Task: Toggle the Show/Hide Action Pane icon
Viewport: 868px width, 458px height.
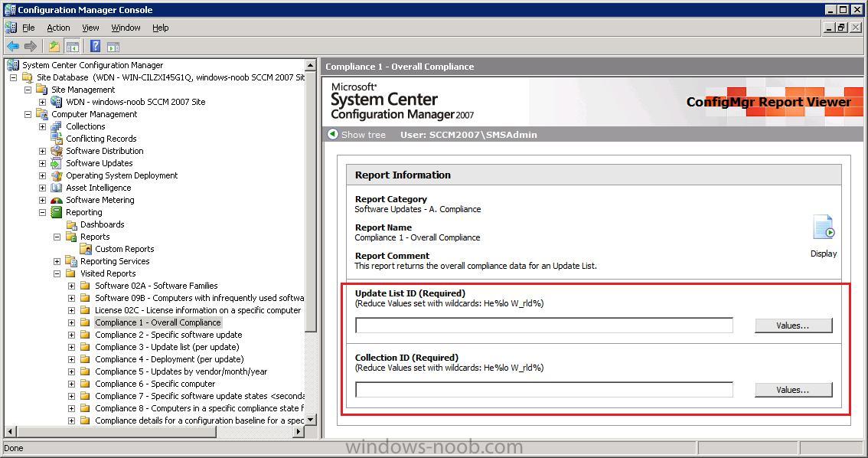Action: 113,47
